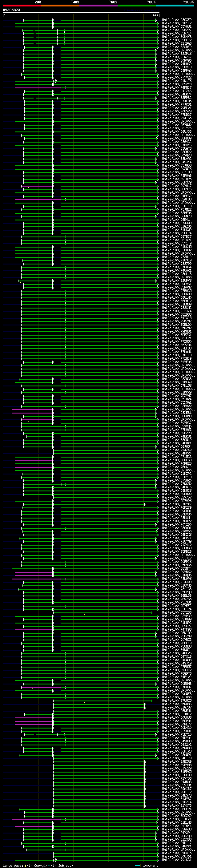This screenshot has width=197, height=868.
Task: Select hit label UniRef100_Q7NC50
Action: pyautogui.click(x=177, y=484)
